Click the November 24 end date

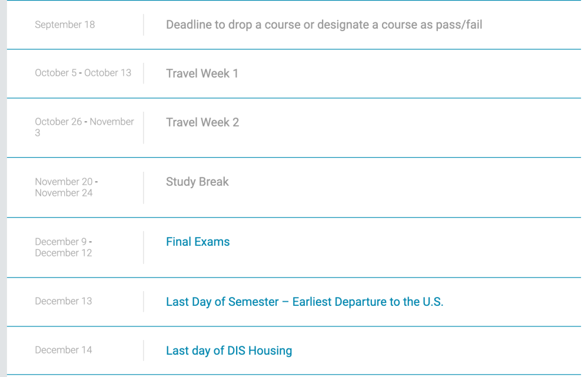point(64,193)
